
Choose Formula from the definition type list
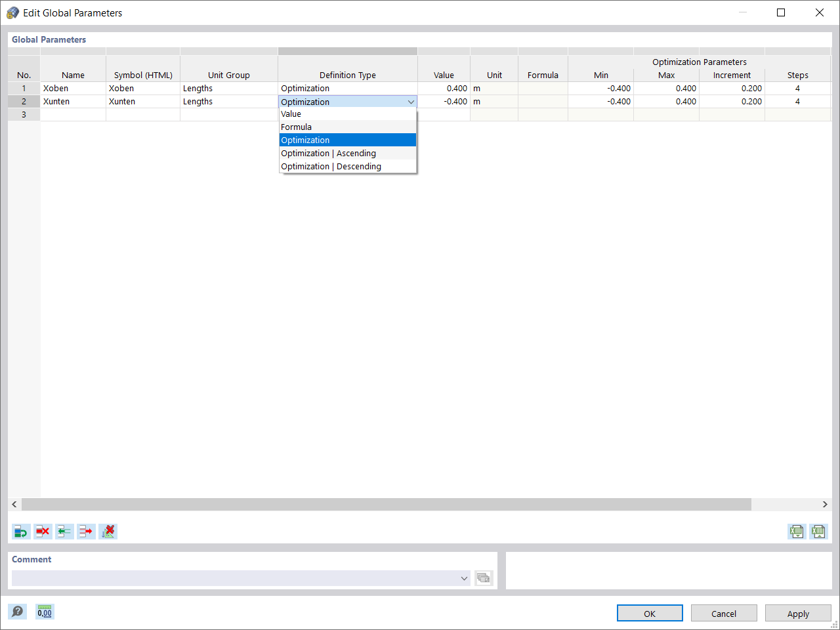(348, 127)
